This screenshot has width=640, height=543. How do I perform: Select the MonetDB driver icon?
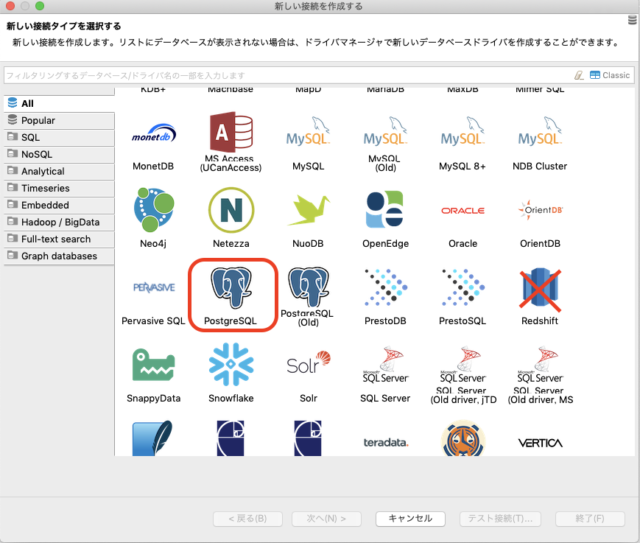(x=153, y=134)
